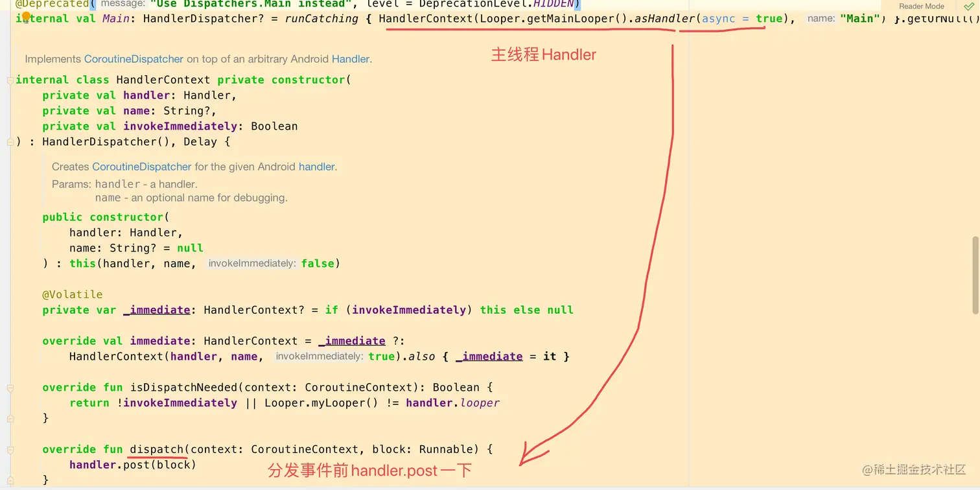The image size is (980, 490).
Task: Click 'runCatching' call on Main line
Action: click(x=321, y=19)
